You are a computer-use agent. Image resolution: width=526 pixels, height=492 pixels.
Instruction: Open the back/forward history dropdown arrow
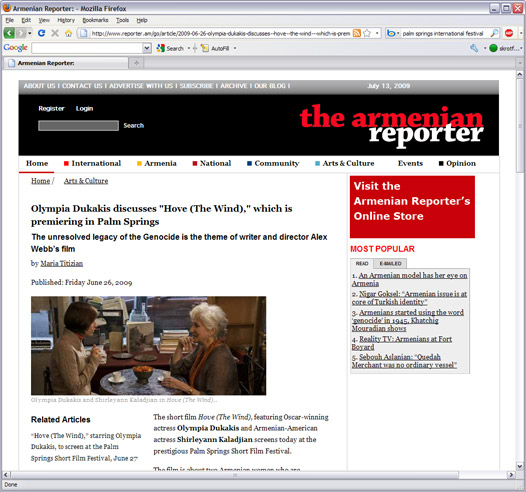30,33
